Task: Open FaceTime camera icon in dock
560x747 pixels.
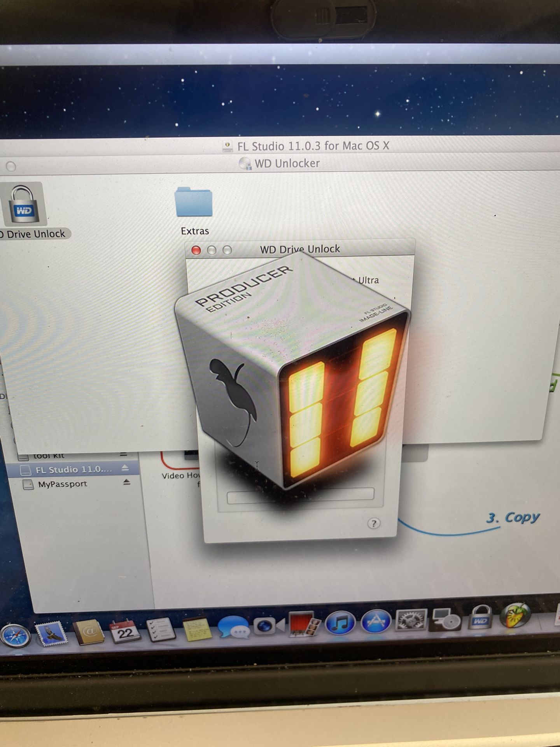Action: pos(269,626)
